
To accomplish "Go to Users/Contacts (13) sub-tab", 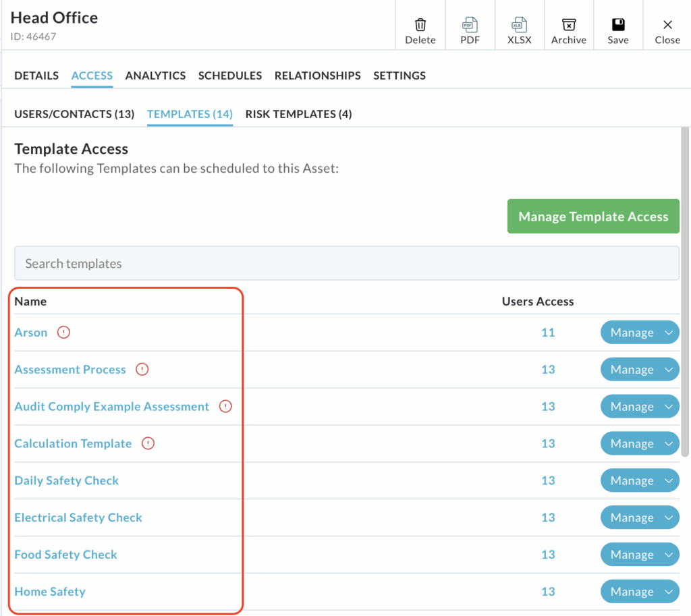I will tap(74, 114).
